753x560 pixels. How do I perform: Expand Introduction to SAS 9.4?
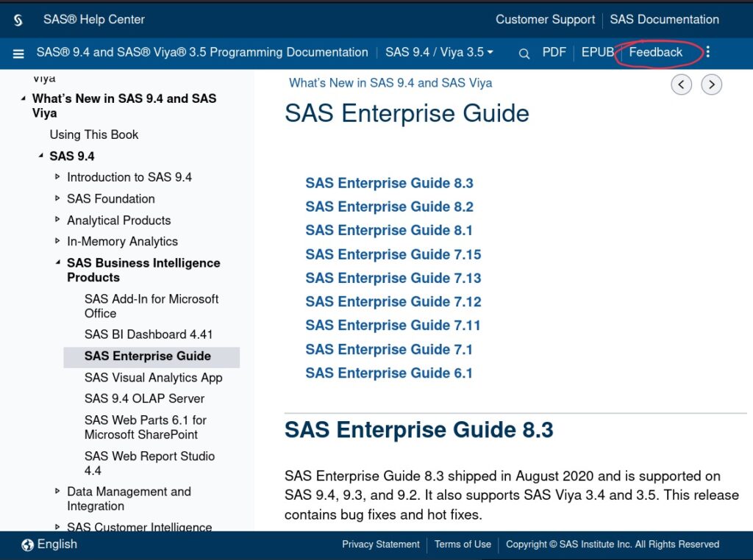(x=57, y=177)
